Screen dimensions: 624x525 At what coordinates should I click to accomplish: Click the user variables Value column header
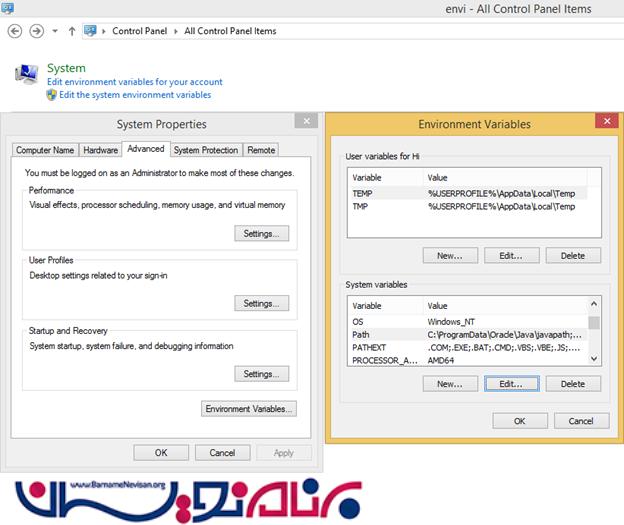pyautogui.click(x=505, y=178)
